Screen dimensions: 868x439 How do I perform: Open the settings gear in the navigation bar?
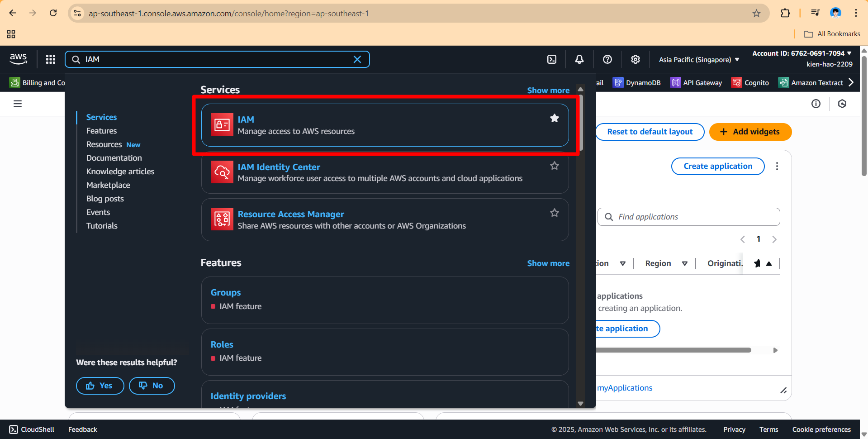[x=635, y=59]
